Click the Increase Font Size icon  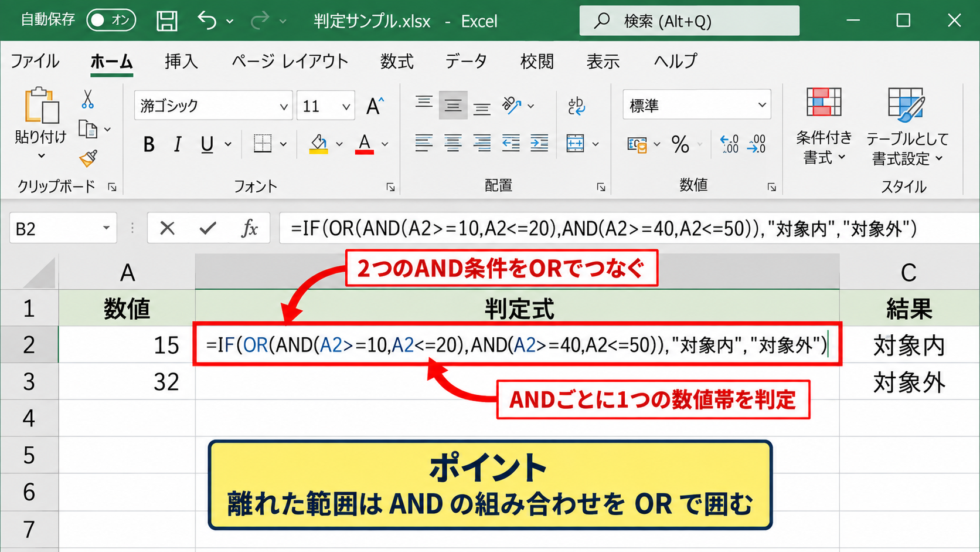click(375, 106)
